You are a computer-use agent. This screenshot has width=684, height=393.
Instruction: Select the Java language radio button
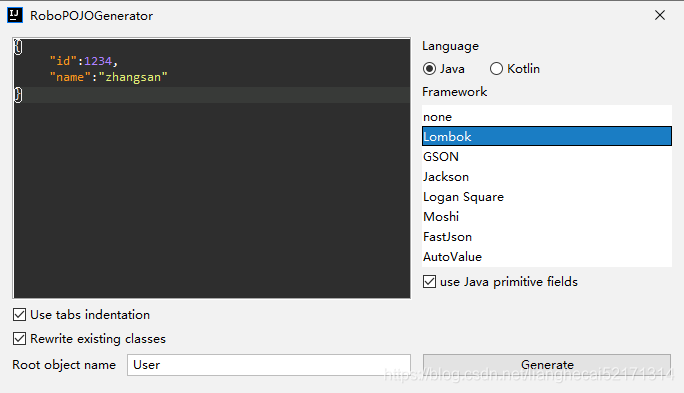click(430, 69)
